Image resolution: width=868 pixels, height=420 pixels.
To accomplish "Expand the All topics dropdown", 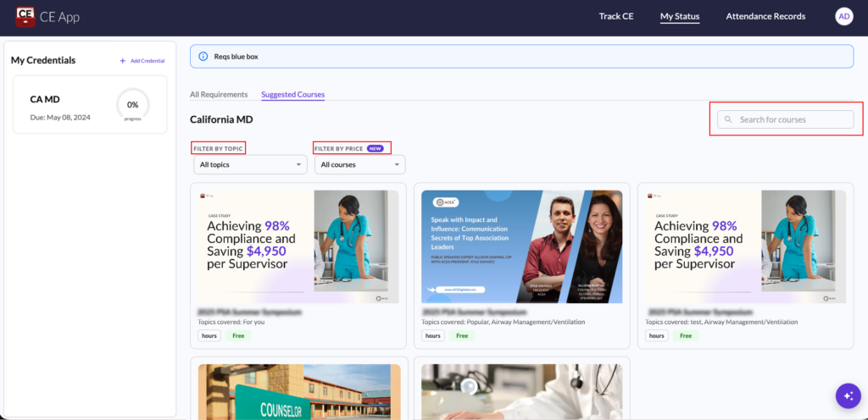I will click(250, 164).
